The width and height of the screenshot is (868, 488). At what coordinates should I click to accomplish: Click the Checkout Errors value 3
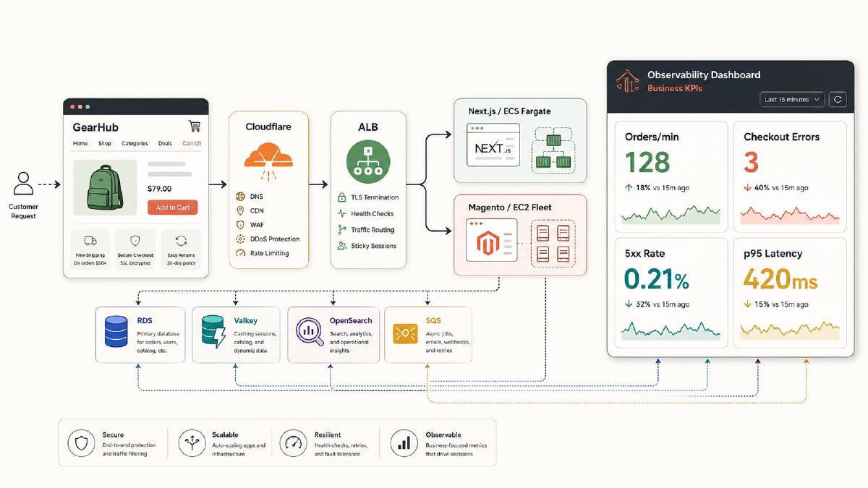[x=751, y=163]
